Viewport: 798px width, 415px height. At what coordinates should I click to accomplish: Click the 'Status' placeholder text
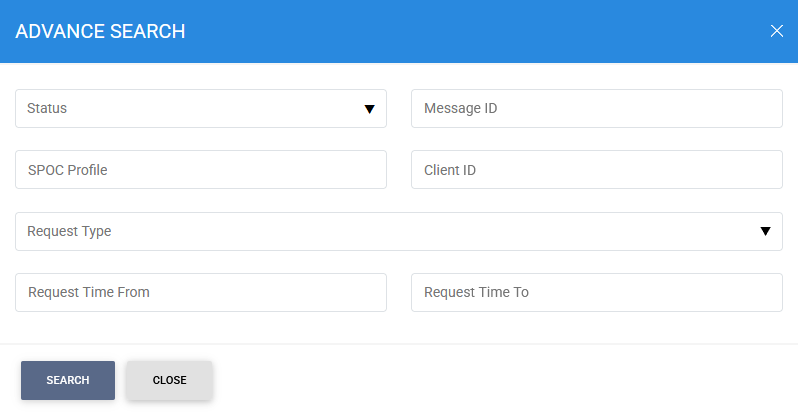click(47, 108)
